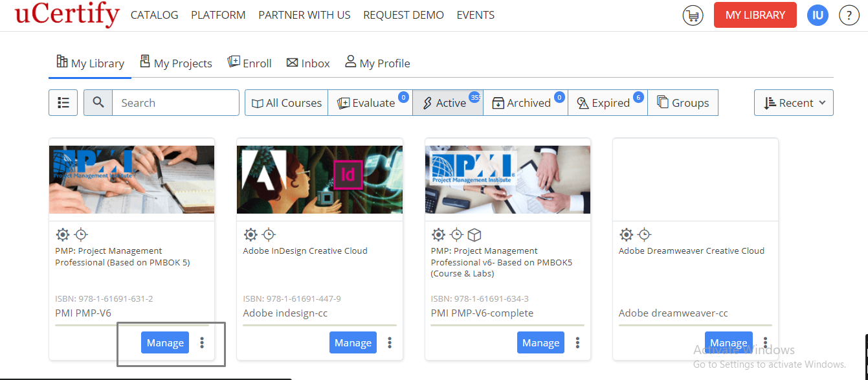Select the Active courses filter
Screen dimensions: 868x380
click(448, 102)
